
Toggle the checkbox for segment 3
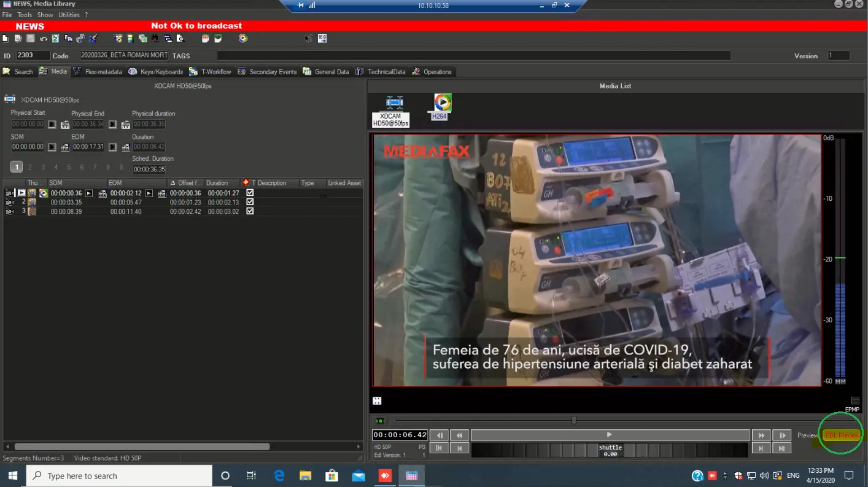(x=250, y=211)
